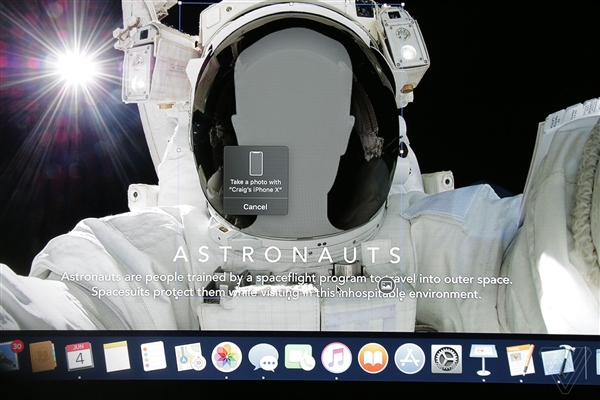Launch iBooks from the Dock
The height and width of the screenshot is (400, 600).
click(x=373, y=357)
